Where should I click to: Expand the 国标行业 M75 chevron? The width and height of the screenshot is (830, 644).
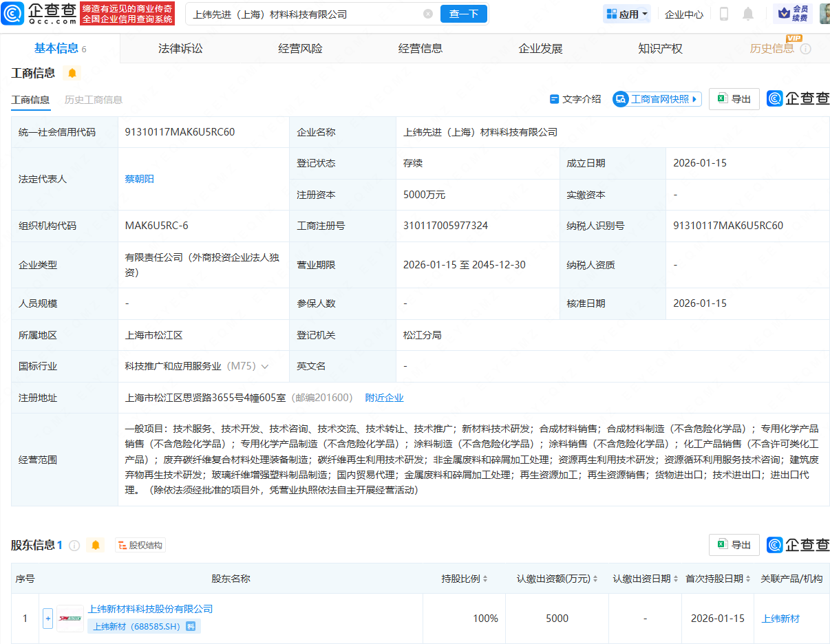265,367
